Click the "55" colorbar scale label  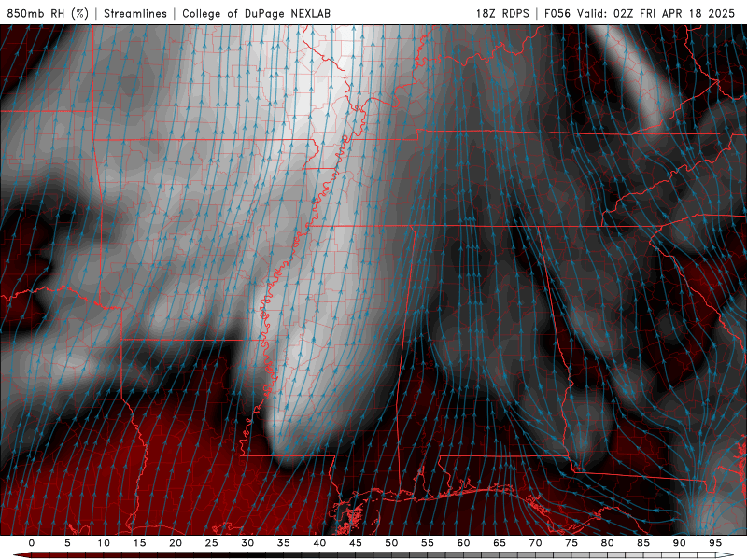(428, 543)
